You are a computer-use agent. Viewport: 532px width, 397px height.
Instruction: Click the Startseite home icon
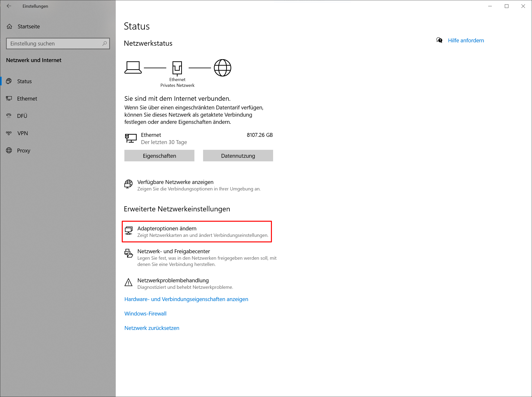click(x=9, y=26)
